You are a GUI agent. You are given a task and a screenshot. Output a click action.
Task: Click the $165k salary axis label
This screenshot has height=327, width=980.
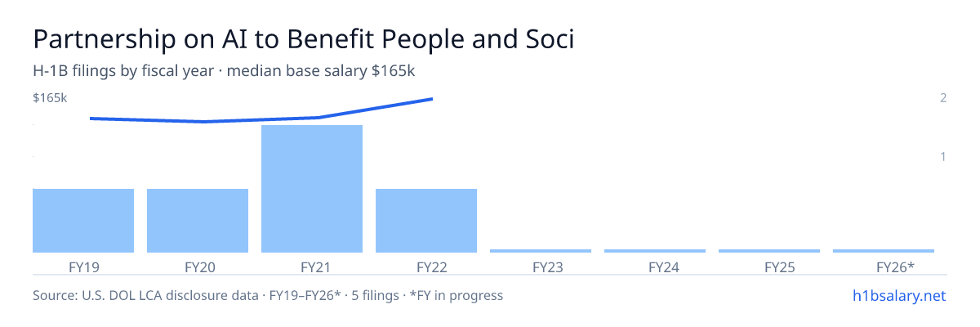tap(50, 98)
